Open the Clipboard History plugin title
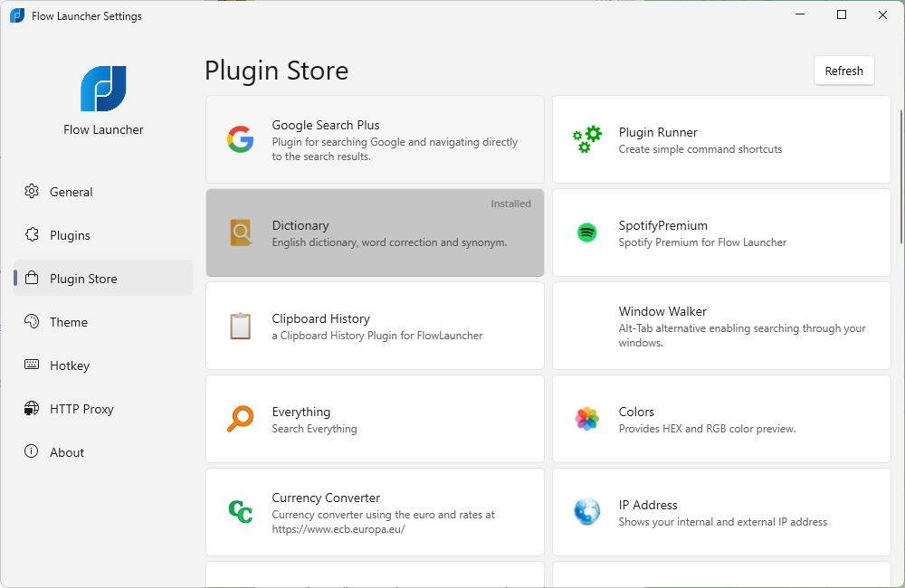Image resolution: width=905 pixels, height=588 pixels. pyautogui.click(x=321, y=318)
